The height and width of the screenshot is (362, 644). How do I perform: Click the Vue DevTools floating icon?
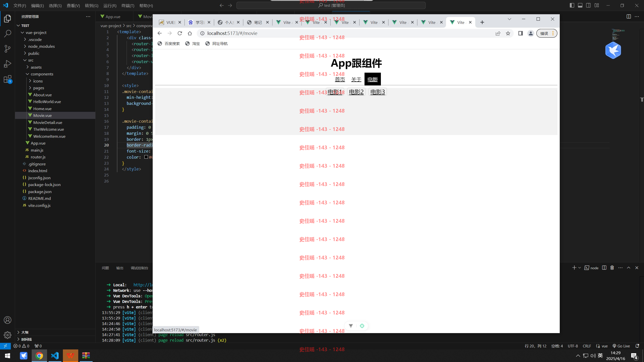(x=351, y=326)
